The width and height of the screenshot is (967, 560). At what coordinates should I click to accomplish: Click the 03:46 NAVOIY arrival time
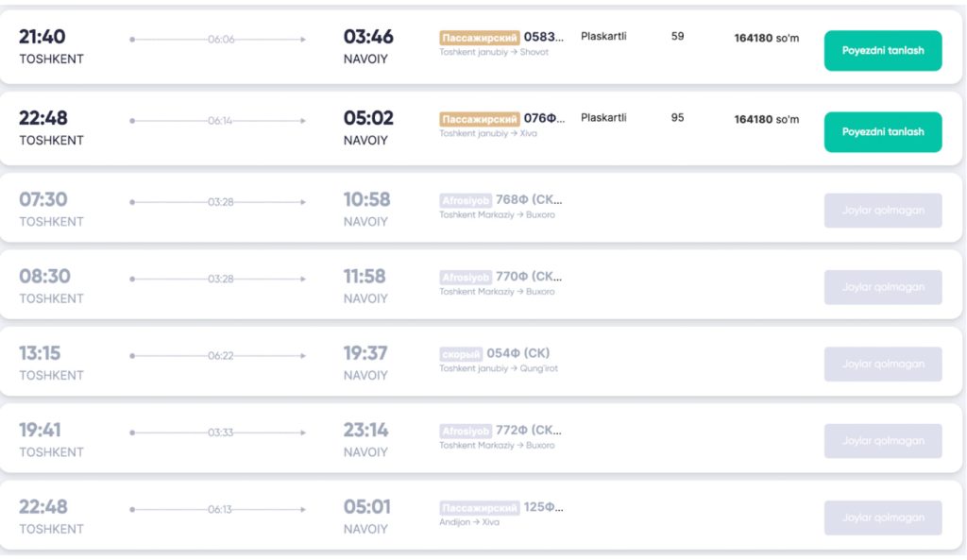click(368, 38)
